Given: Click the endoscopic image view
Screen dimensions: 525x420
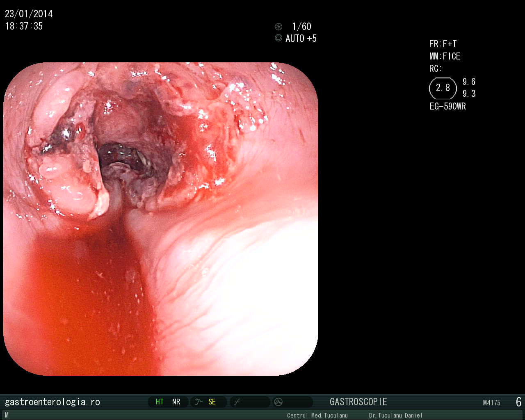Looking at the screenshot, I should coord(161,219).
